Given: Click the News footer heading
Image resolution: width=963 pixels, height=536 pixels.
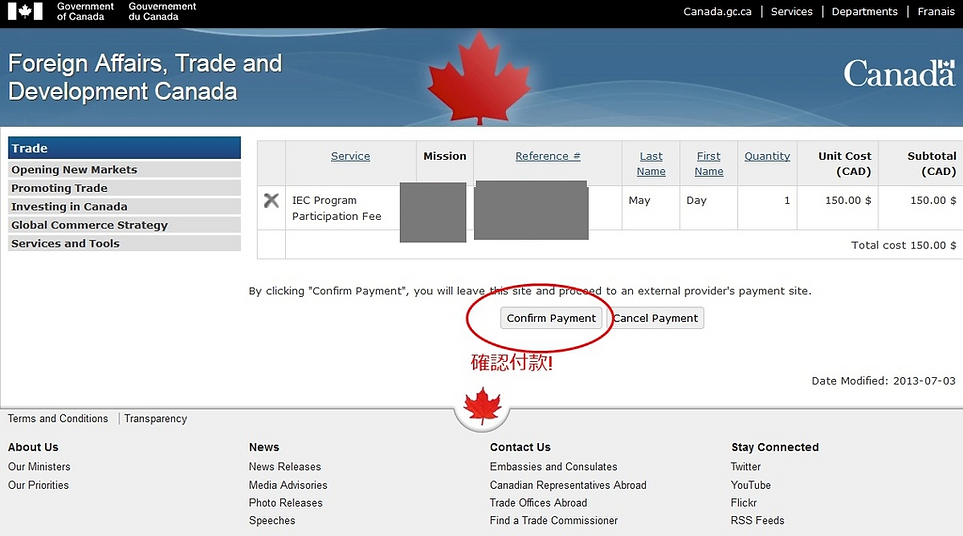Looking at the screenshot, I should click(264, 447).
